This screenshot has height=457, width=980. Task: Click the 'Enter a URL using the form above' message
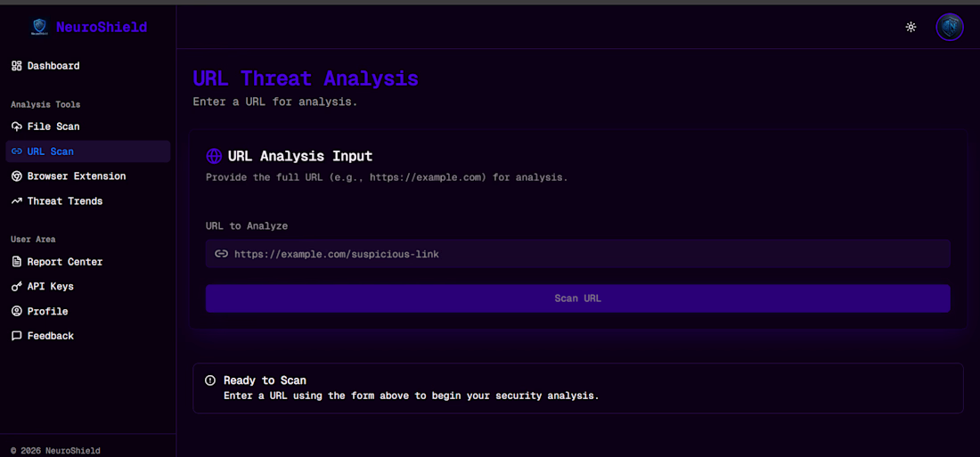(412, 396)
